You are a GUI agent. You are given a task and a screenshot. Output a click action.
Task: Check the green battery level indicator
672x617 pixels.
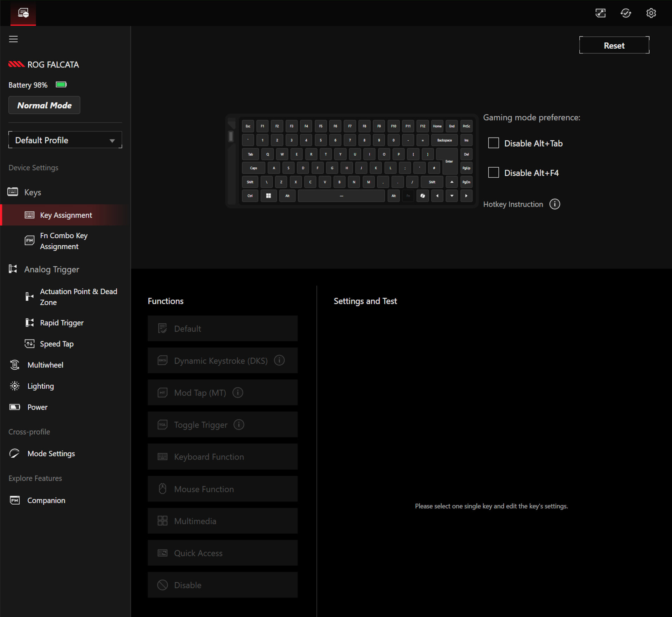pyautogui.click(x=61, y=84)
